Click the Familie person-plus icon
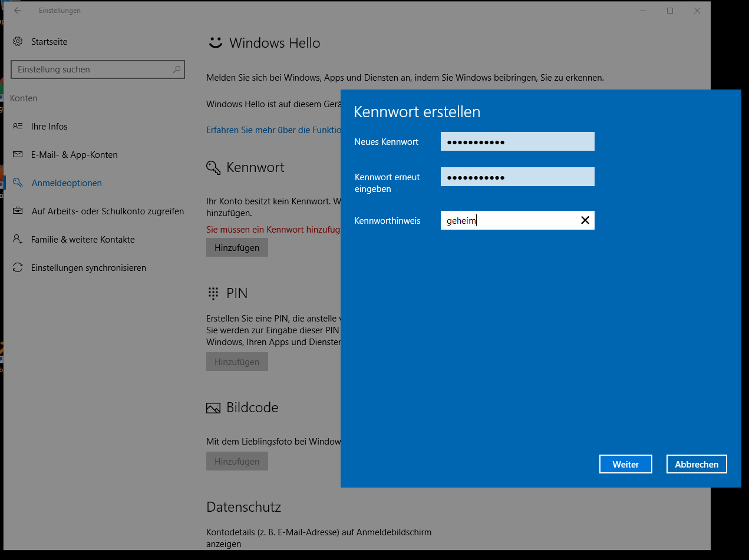The image size is (749, 560). click(x=18, y=240)
